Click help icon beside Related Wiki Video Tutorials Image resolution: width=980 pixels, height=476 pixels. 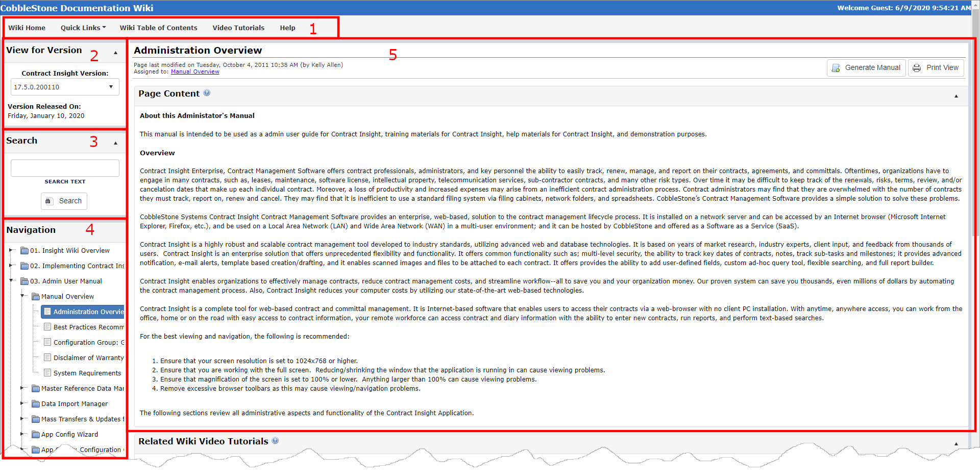coord(276,441)
